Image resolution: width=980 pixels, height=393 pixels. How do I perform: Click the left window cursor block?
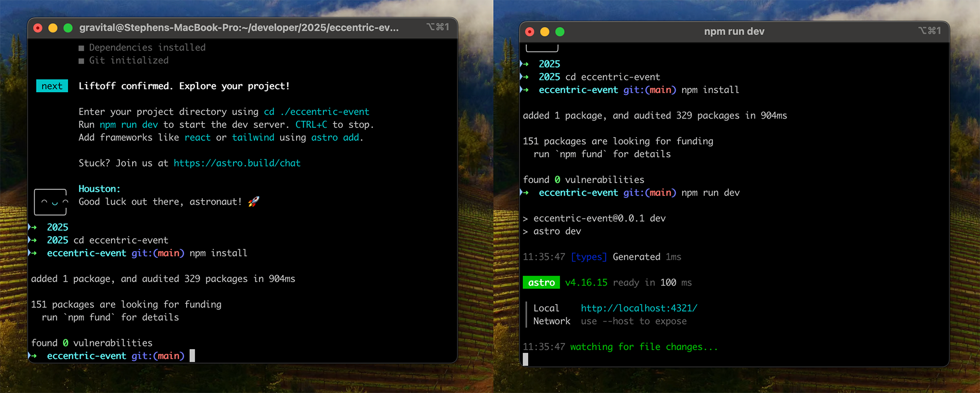(192, 355)
